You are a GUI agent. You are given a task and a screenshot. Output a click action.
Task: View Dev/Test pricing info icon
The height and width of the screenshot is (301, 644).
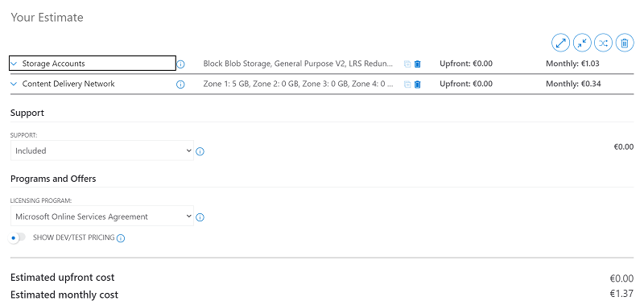click(121, 238)
